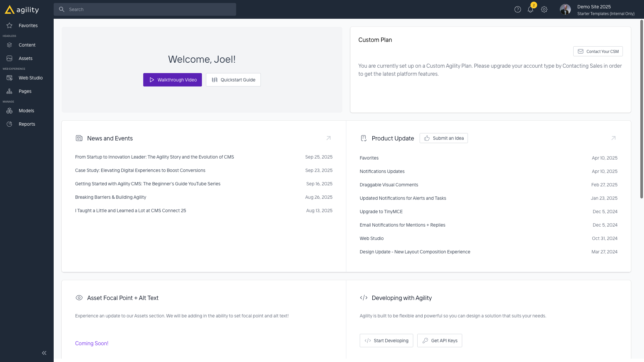Screen dimensions: 644x362
Task: Click the Developing with Agility code icon
Action: pyautogui.click(x=364, y=298)
